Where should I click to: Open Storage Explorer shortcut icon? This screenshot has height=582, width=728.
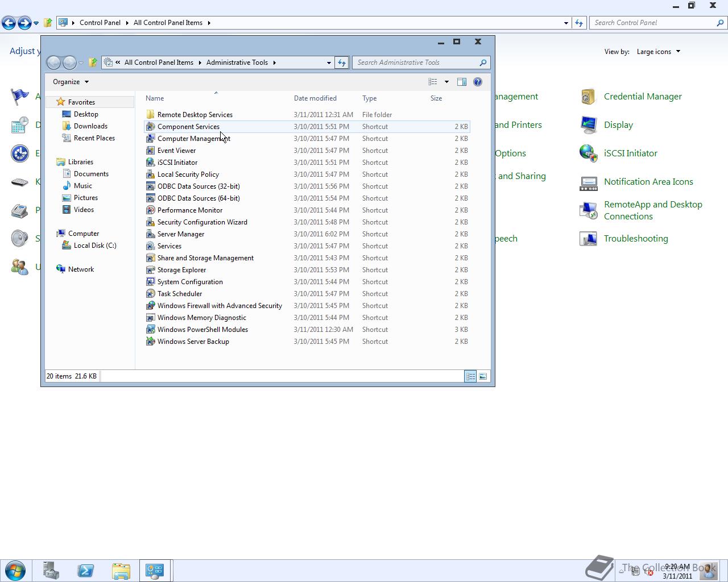point(150,270)
